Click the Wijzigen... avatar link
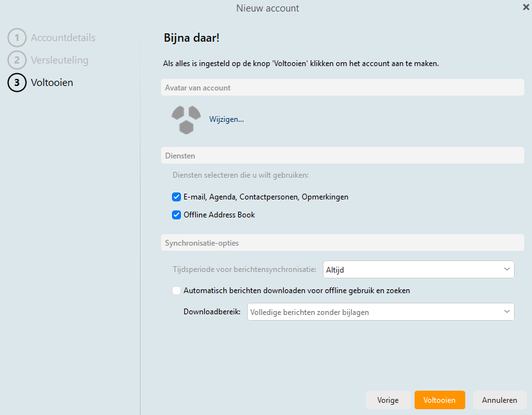 227,119
